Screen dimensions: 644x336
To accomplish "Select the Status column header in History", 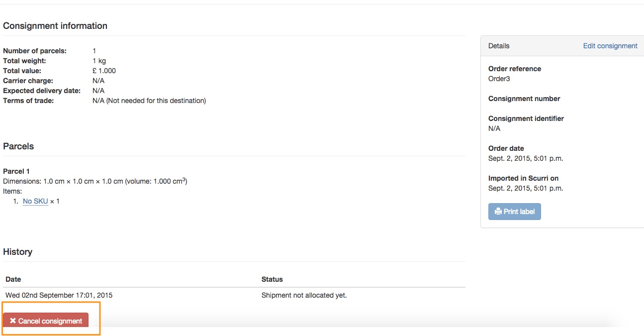I will pos(272,279).
